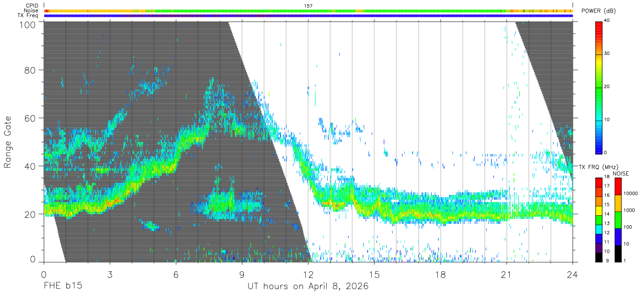Click the 13 label on TX FRQ legend
The image size is (644, 297).
coord(606,223)
